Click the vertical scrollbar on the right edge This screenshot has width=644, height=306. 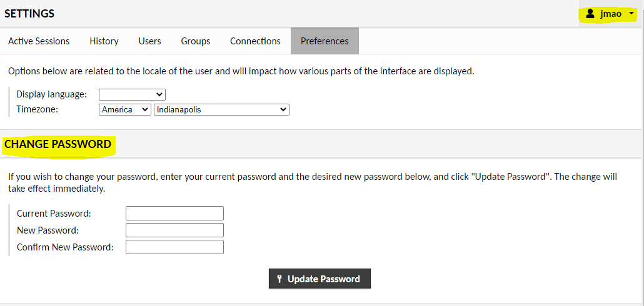(x=642, y=153)
